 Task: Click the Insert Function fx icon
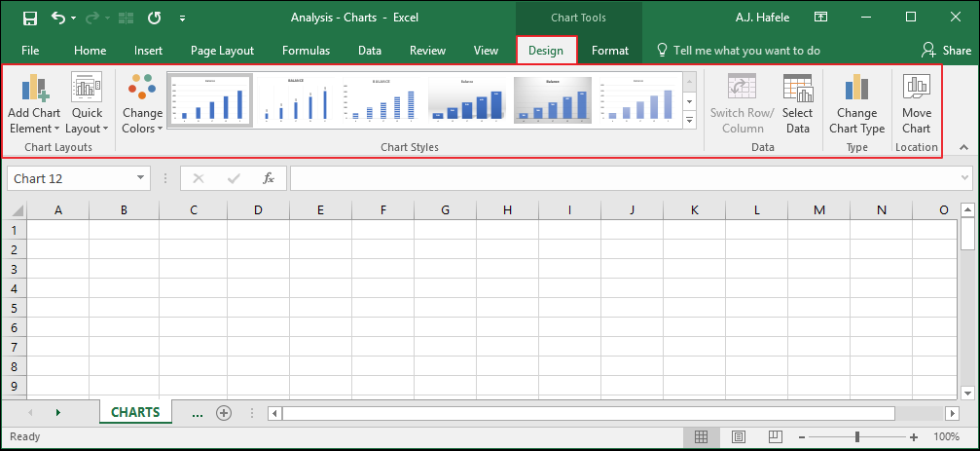[x=269, y=178]
